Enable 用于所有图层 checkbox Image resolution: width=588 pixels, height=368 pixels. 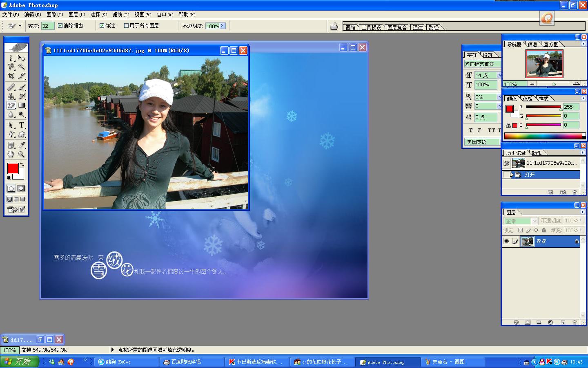pyautogui.click(x=126, y=25)
